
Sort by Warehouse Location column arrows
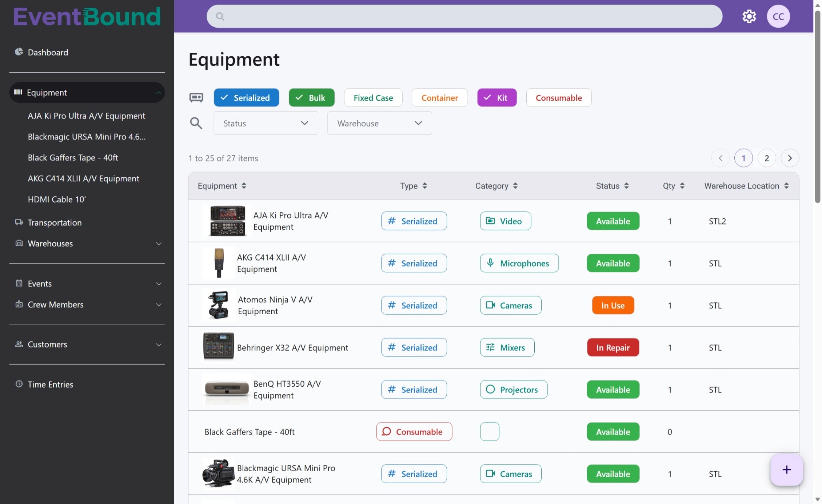tap(786, 186)
